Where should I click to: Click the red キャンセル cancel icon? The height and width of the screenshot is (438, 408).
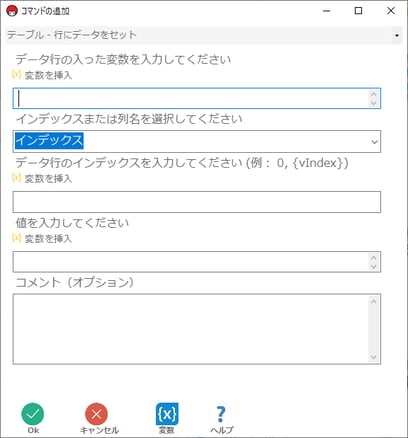[96, 414]
